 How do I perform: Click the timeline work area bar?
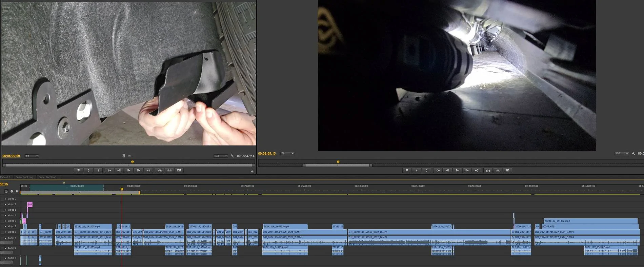click(80, 192)
